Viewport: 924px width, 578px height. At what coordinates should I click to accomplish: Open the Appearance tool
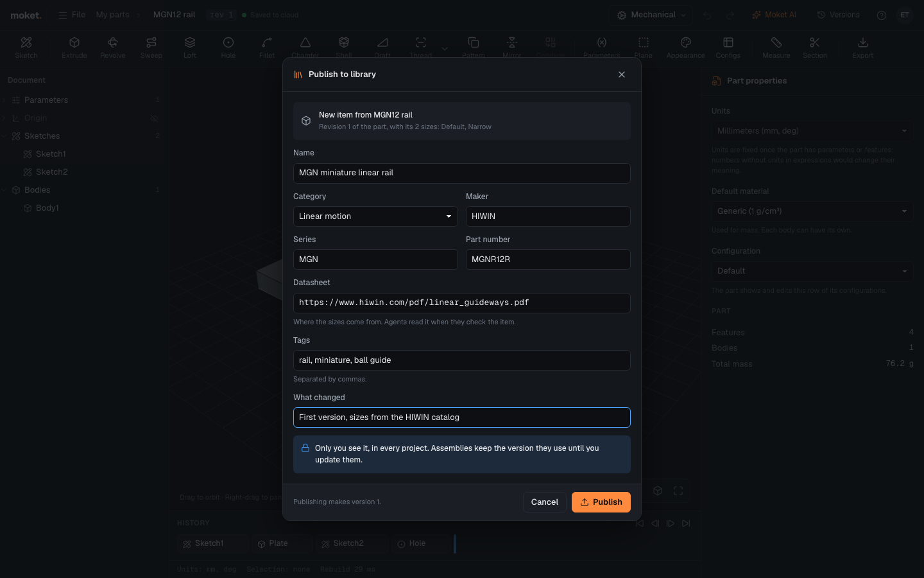click(x=686, y=48)
